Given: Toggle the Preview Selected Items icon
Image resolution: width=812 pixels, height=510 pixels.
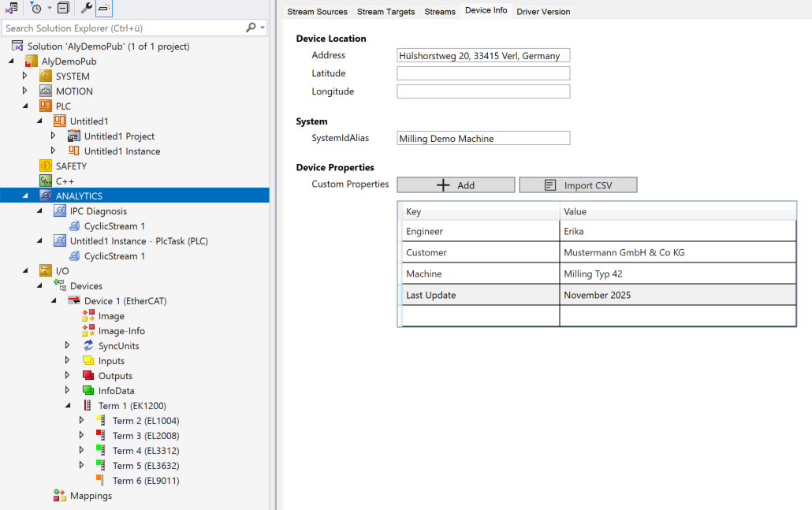Looking at the screenshot, I should coord(104,9).
